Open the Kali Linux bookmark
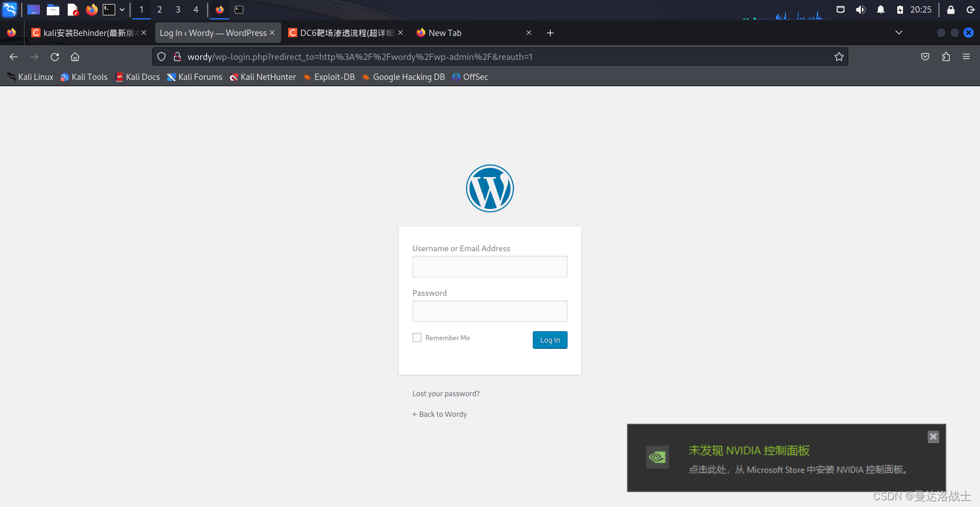Screen dimensions: 980x507 click(30, 77)
